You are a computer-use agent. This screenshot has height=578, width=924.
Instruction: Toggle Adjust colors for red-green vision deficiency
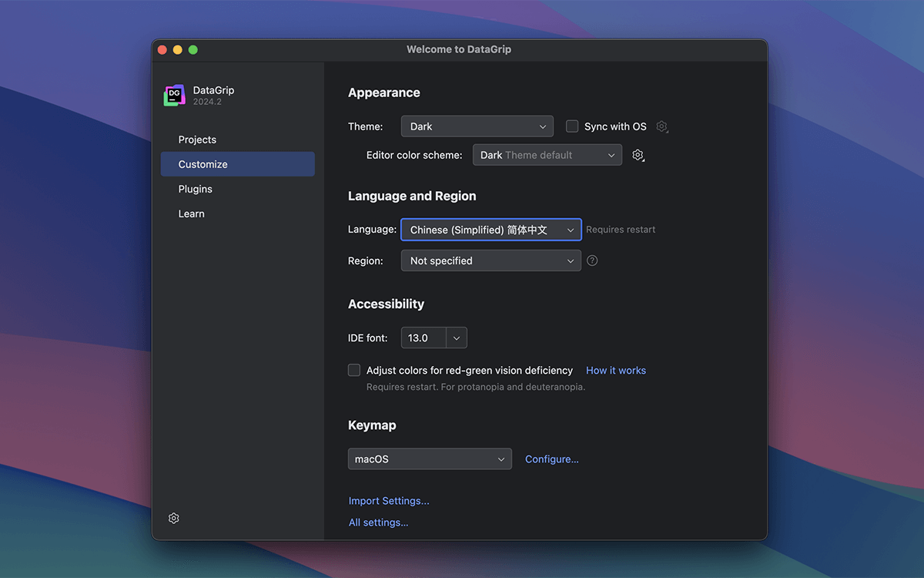point(354,370)
